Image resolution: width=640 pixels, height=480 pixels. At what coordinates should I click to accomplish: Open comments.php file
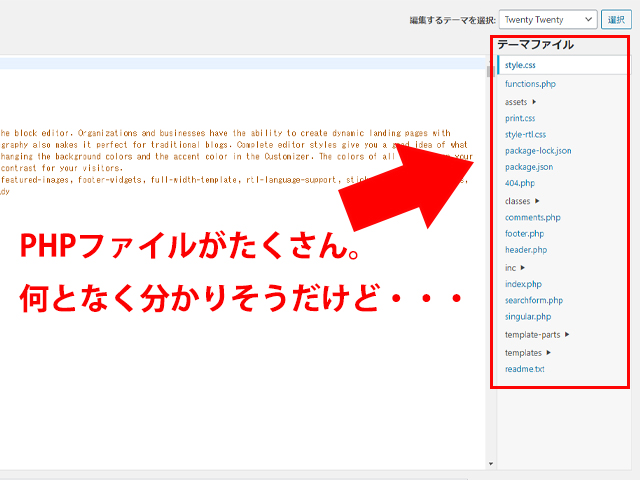point(533,218)
